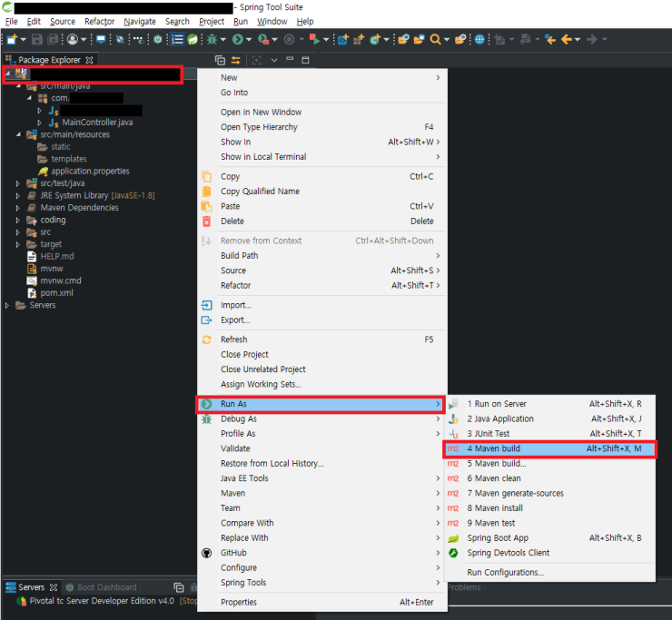Select MainController.java file in tree
This screenshot has height=620, width=672.
point(96,123)
